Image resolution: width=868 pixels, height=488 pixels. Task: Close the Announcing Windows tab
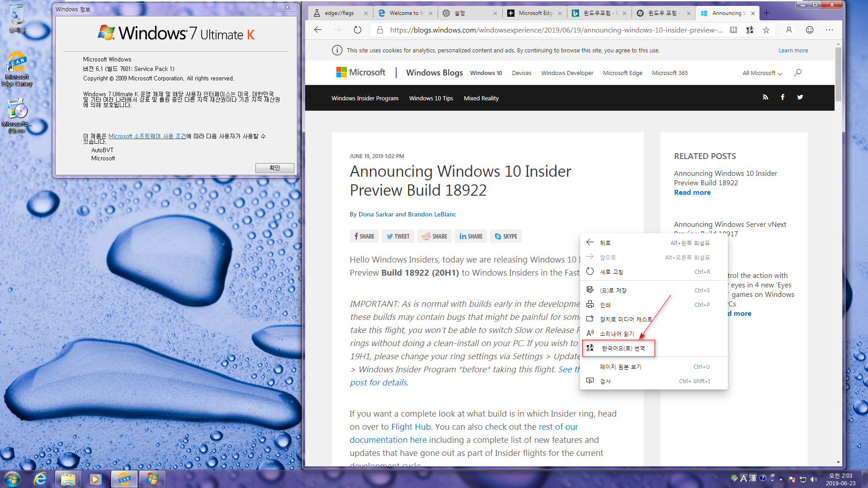coord(753,13)
